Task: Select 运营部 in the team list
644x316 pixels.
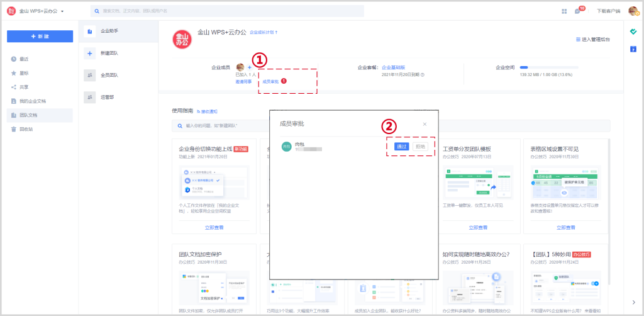Action: (118, 98)
